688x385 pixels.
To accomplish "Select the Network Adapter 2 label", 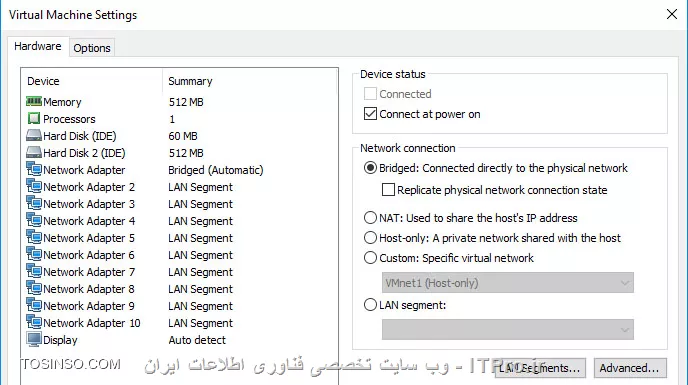I will click(x=89, y=187).
